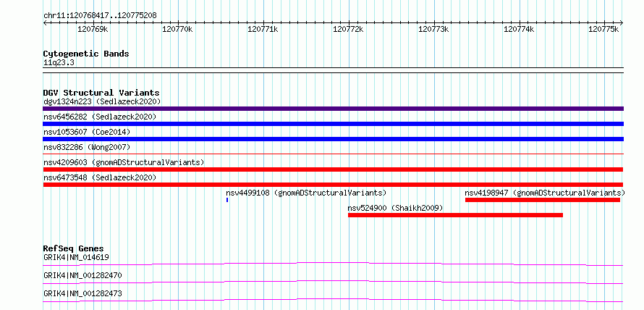
Task: Click the nsv4209603 (gnomADStructuralVariants) label
Action: [124, 162]
